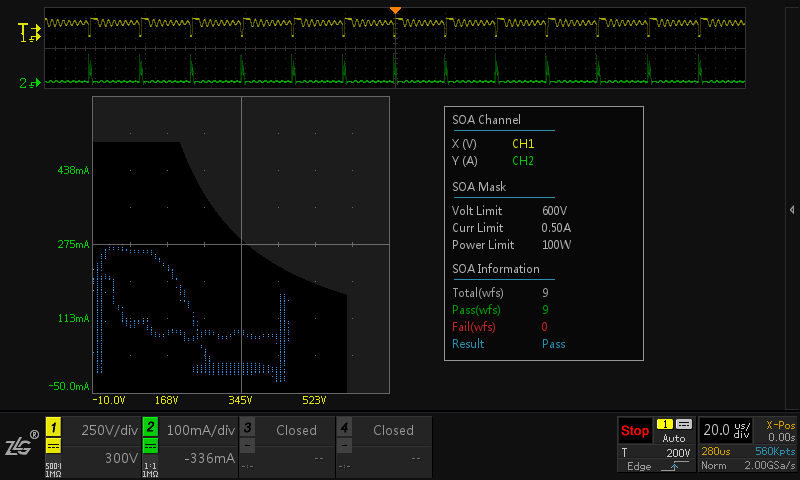
Task: Click the Norm acquisition mode label
Action: pyautogui.click(x=713, y=465)
